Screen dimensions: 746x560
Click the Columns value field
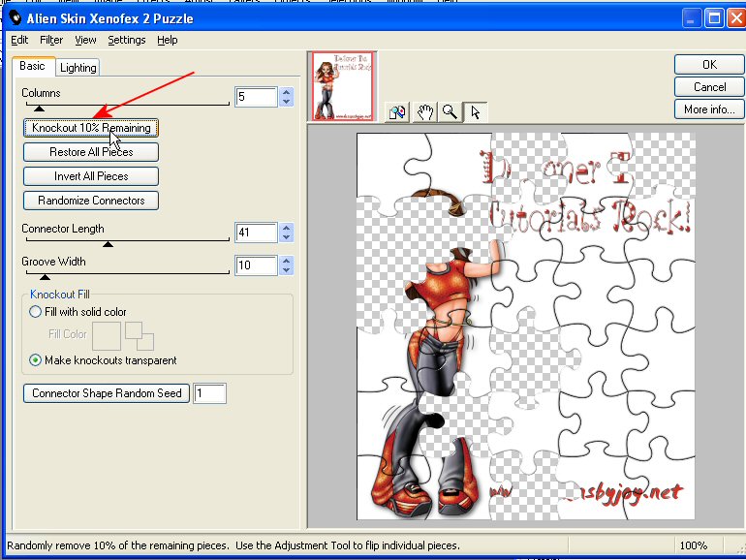pos(256,97)
